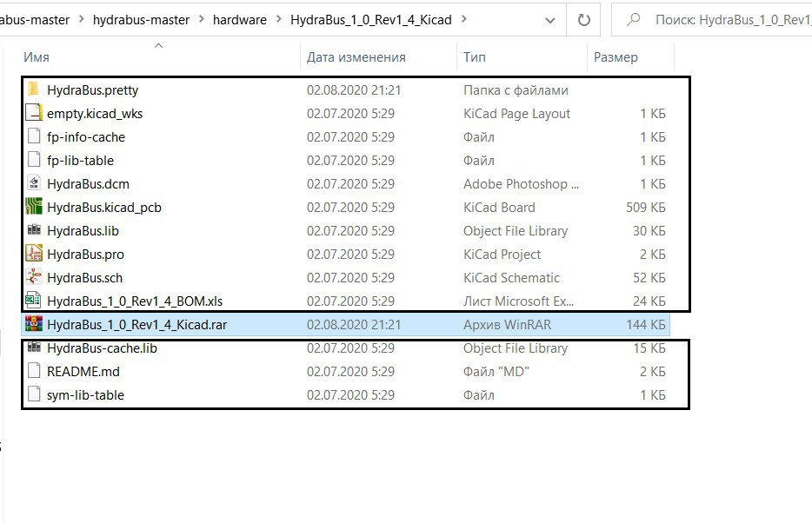
Task: Click size 52 КБ of HydraBus.sch
Action: (649, 277)
